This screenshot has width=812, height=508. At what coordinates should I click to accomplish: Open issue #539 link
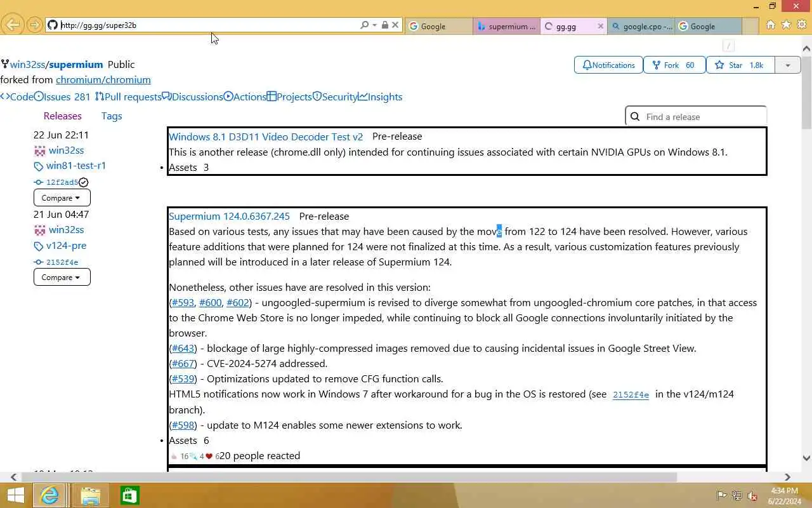click(183, 379)
